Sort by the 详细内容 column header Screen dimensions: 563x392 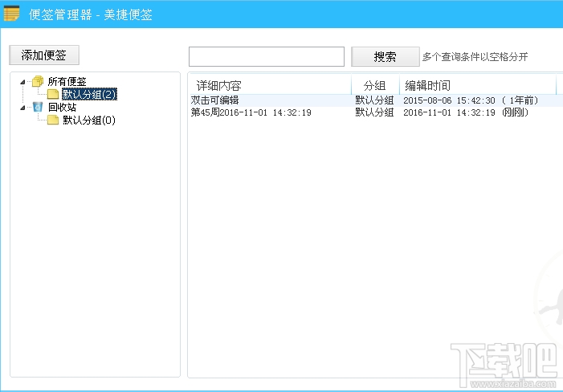[x=271, y=85]
